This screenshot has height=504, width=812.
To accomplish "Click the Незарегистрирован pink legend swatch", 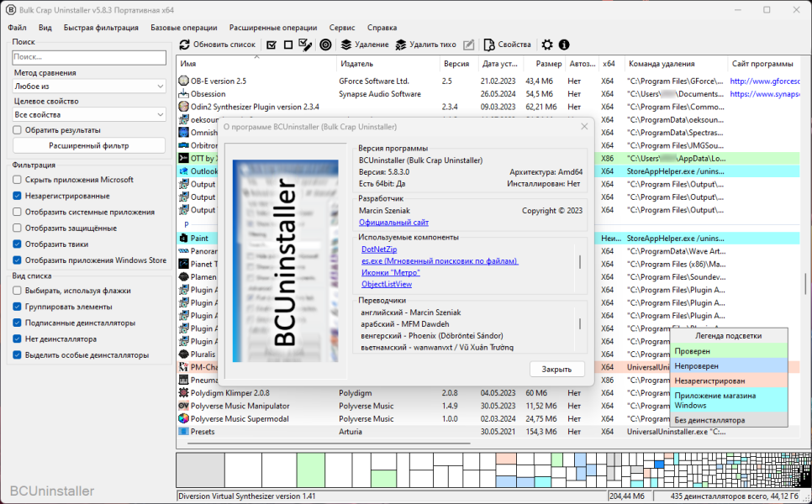I will (x=728, y=381).
